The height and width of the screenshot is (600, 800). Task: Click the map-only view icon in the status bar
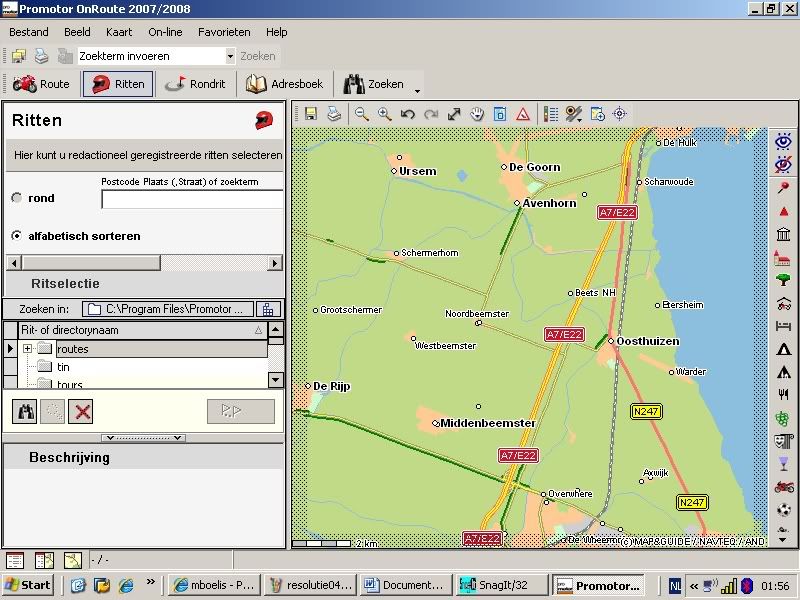pos(73,560)
